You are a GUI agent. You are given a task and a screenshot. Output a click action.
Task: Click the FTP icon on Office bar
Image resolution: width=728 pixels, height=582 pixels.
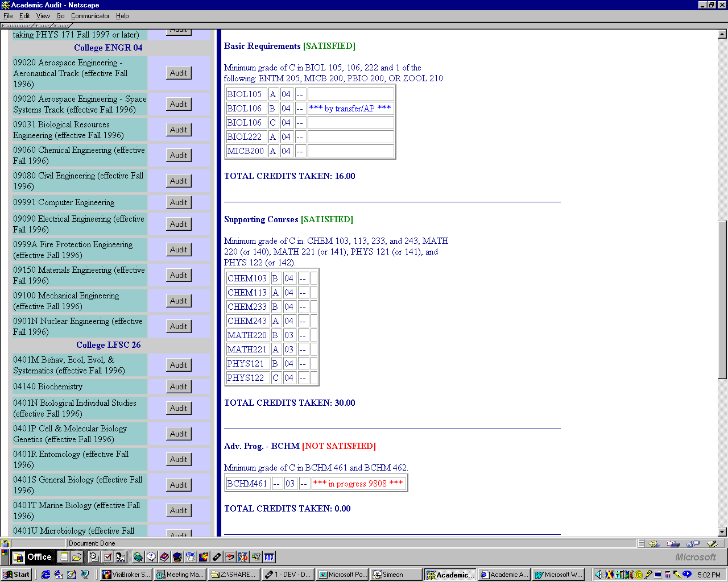pos(269,557)
